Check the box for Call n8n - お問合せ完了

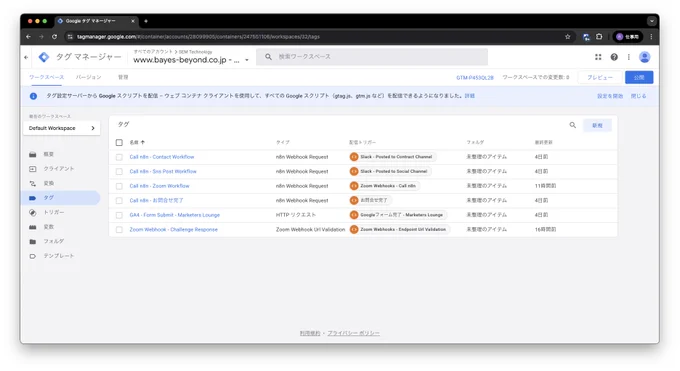[119, 200]
